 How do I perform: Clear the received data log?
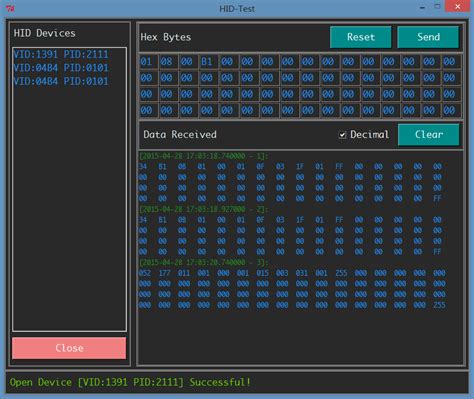pos(429,135)
